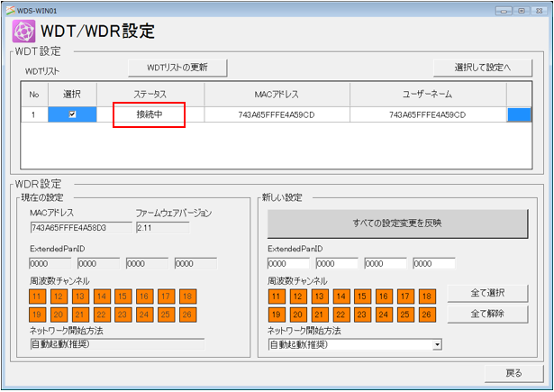554x392 pixels.
Task: Click 全て選択 to select all channels
Action: click(498, 294)
